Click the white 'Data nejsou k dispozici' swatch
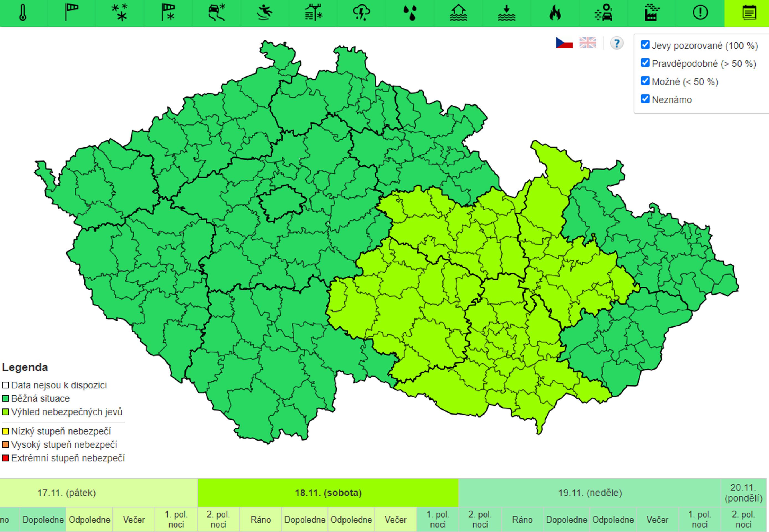 tap(5, 385)
